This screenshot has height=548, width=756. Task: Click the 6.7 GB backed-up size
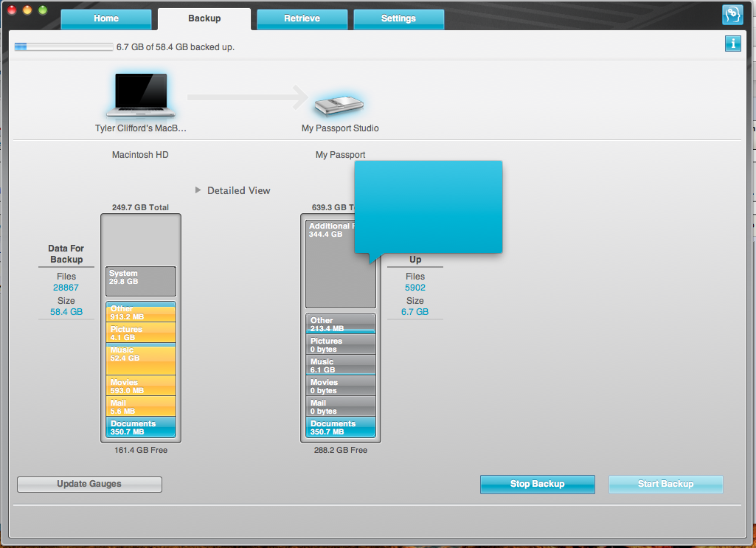tap(415, 312)
